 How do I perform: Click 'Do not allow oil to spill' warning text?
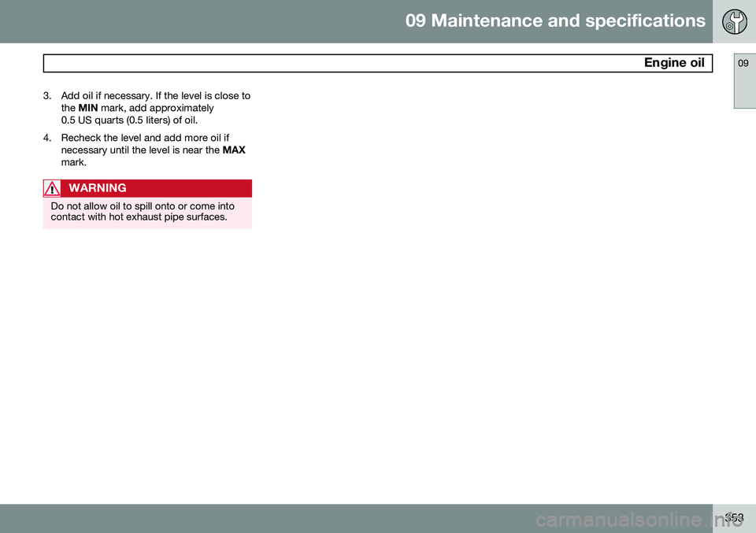[x=143, y=205]
